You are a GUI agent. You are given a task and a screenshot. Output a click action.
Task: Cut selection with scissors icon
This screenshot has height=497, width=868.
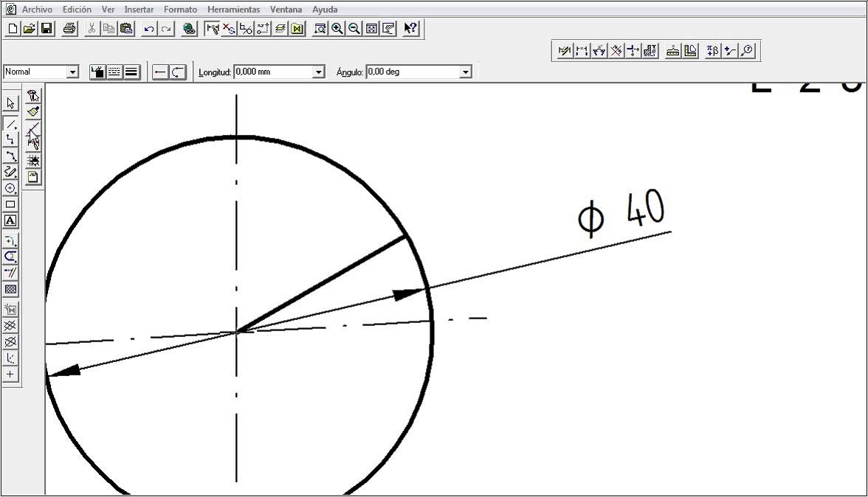coord(92,29)
